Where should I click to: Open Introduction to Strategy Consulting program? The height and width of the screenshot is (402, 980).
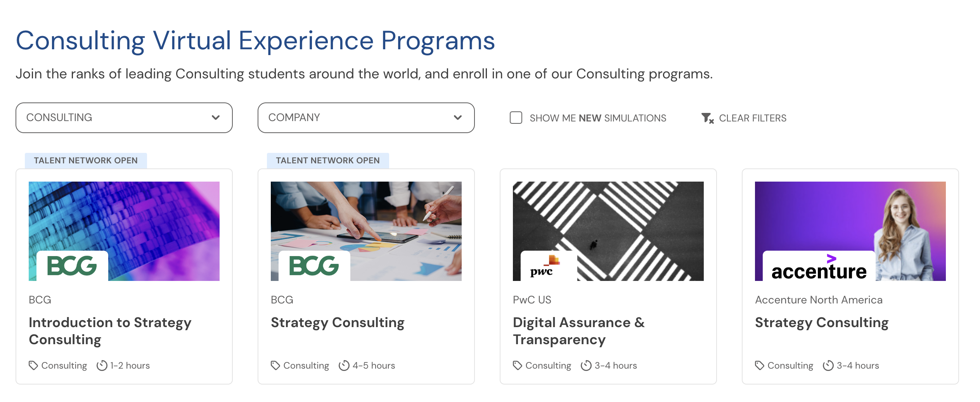point(110,331)
